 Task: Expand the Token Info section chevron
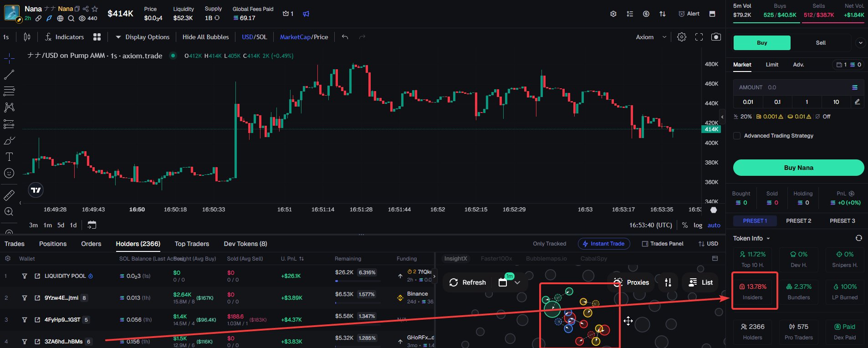768,238
